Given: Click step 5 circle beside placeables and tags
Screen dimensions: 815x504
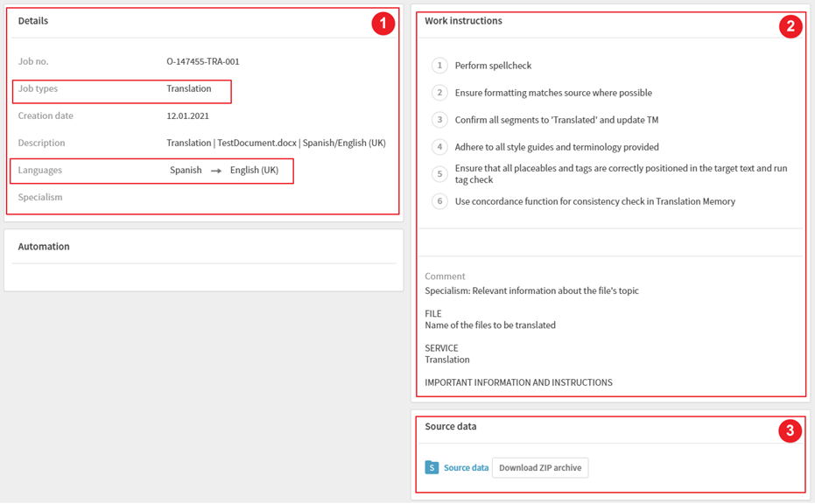Looking at the screenshot, I should click(439, 174).
